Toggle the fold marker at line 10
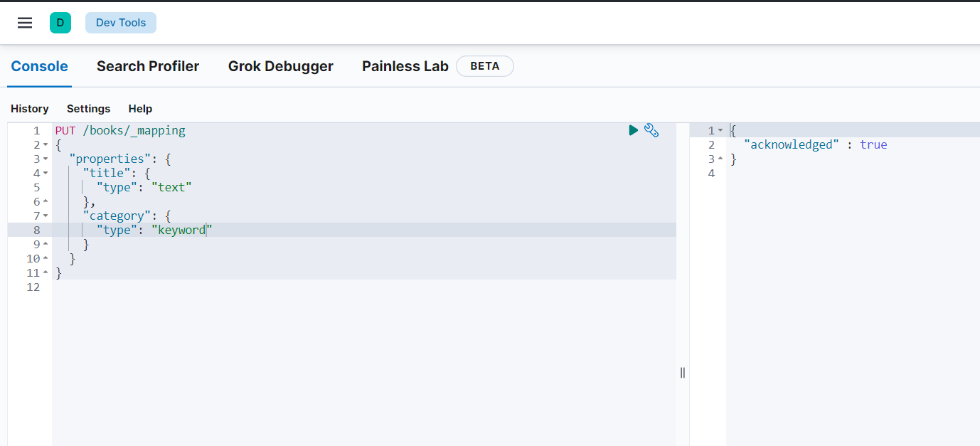Screen dimensions: 980x446 (46, 258)
